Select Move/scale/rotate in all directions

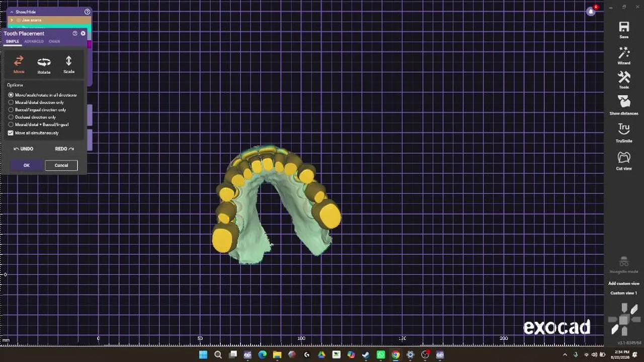[43, 95]
